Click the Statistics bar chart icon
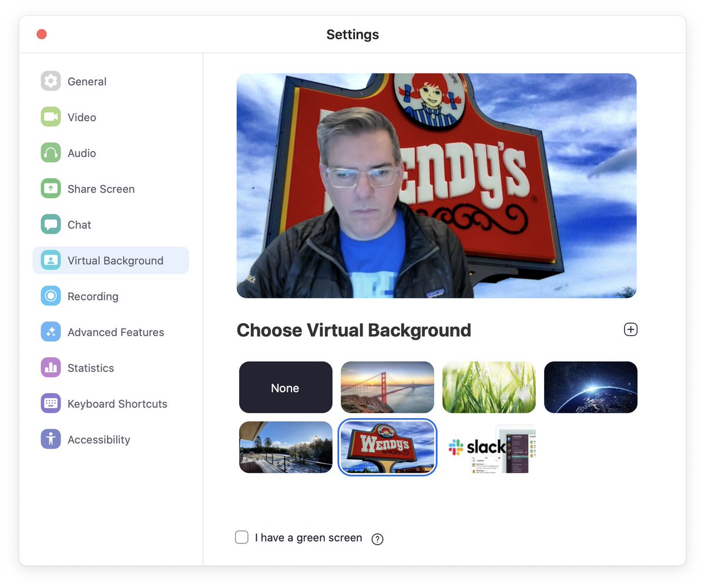The width and height of the screenshot is (705, 588). click(x=51, y=368)
